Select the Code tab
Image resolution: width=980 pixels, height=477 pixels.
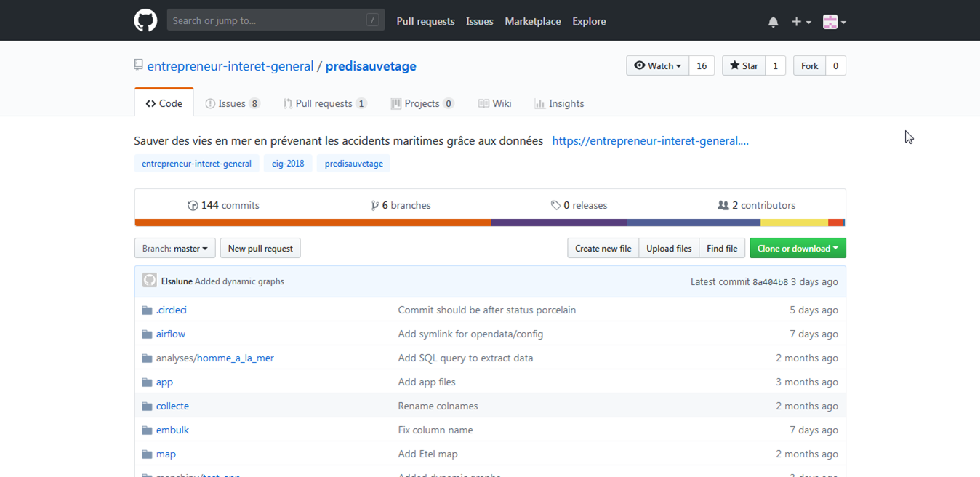(164, 103)
